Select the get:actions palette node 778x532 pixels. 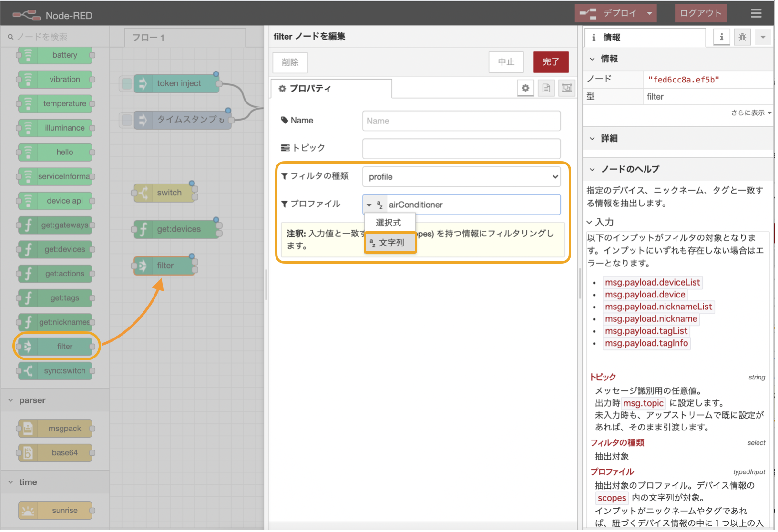[56, 274]
